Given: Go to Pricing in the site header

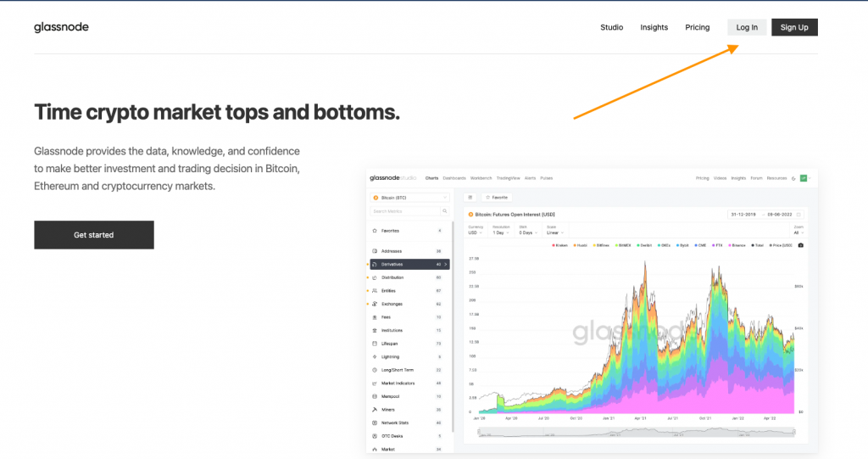Looking at the screenshot, I should tap(697, 27).
